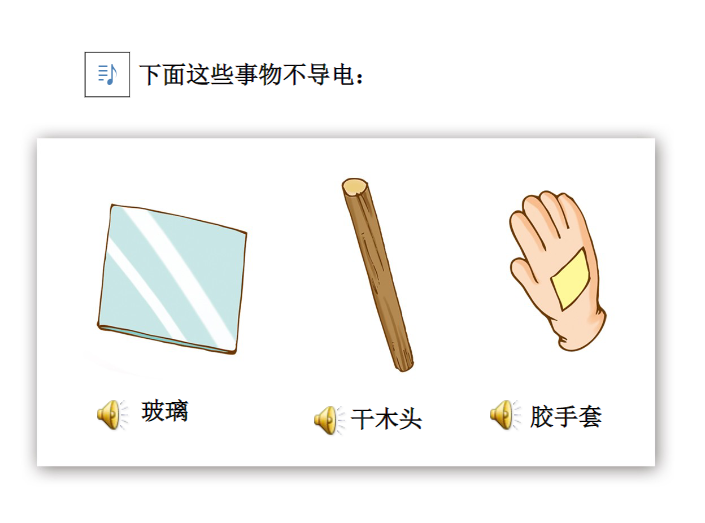Select the 胶手套 text label
The width and height of the screenshot is (705, 523).
[x=566, y=416]
